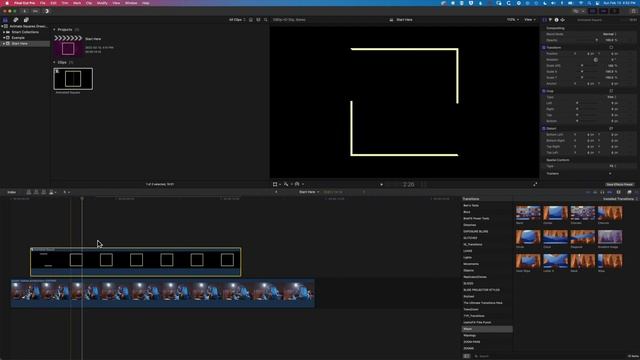The height and width of the screenshot is (360, 640).
Task: Select the Wipes transitions category
Action: click(487, 329)
